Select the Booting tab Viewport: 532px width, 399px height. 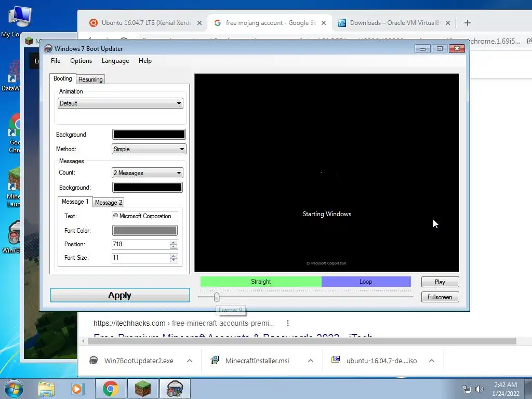click(x=63, y=78)
